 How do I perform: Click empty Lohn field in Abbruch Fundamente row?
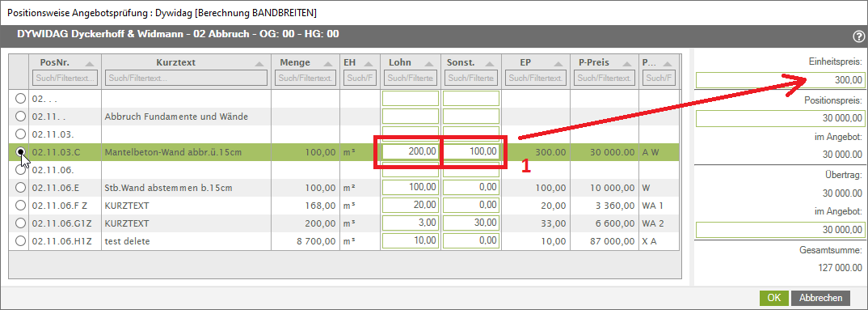[x=411, y=117]
